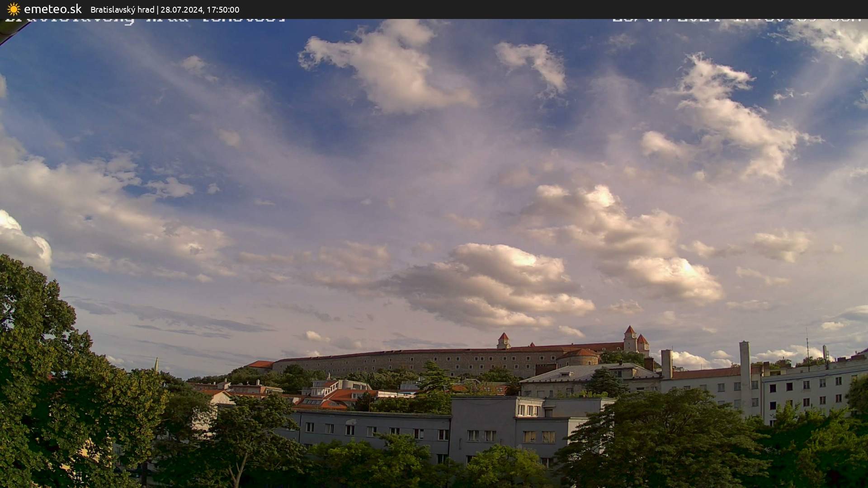Select the Bratislavský hrad caption text

point(123,9)
